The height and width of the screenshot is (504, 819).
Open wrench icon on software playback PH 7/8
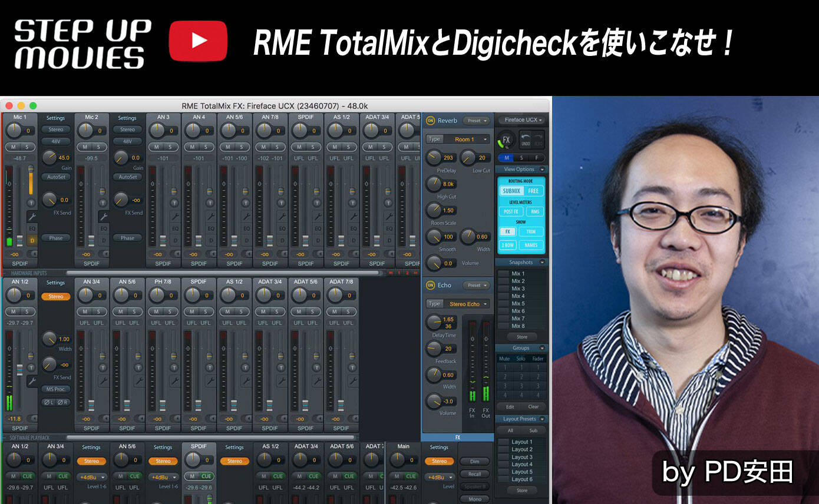[x=175, y=381]
